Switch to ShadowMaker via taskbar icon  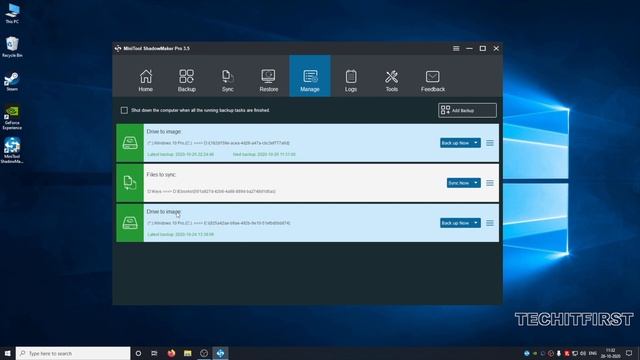point(220,353)
